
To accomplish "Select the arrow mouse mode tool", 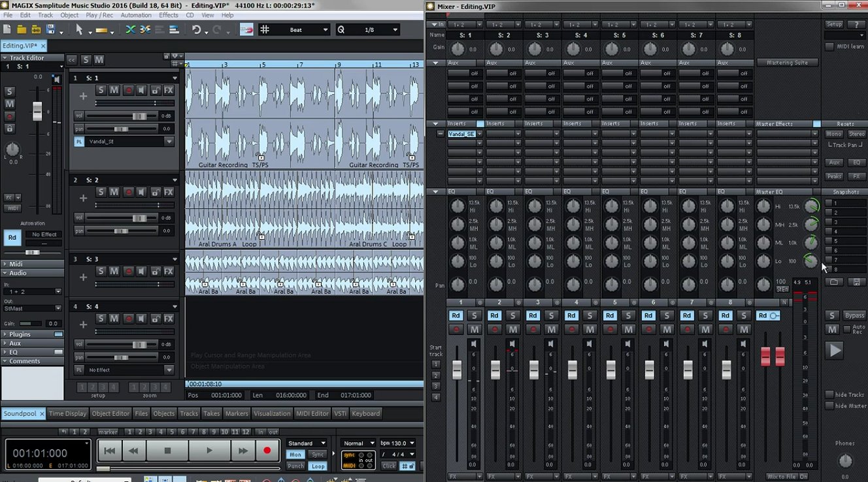I will pyautogui.click(x=79, y=29).
